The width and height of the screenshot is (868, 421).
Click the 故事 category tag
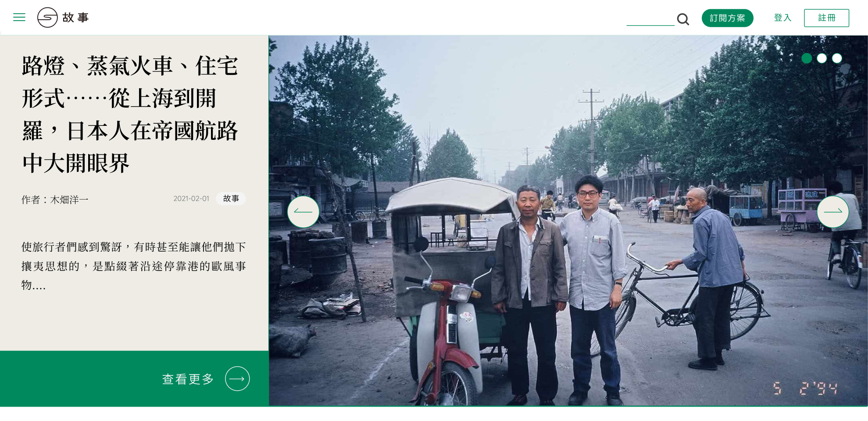coord(231,199)
